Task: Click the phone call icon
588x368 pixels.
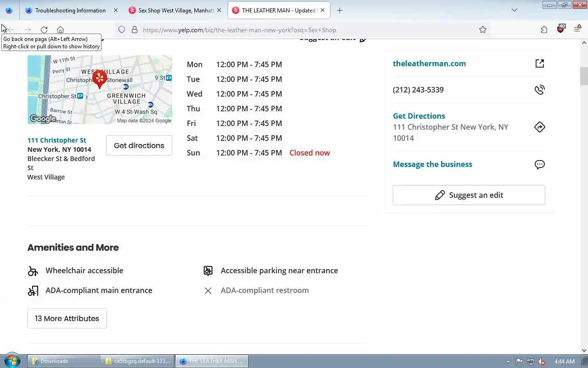Action: pyautogui.click(x=540, y=90)
